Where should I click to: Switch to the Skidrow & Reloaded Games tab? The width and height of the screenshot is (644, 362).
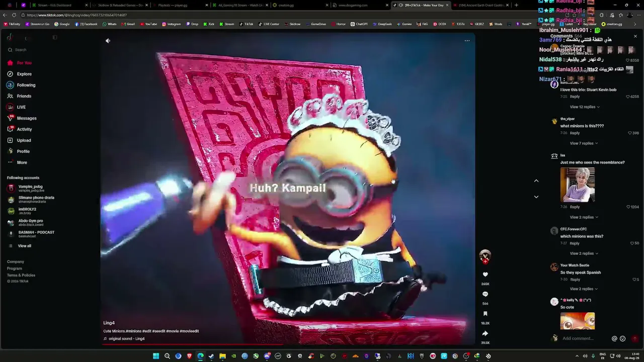coord(120,5)
